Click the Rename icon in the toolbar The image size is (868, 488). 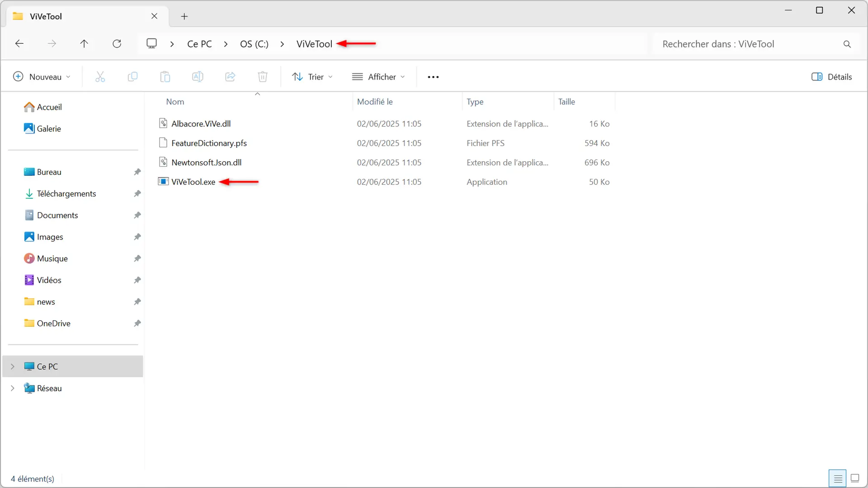198,77
